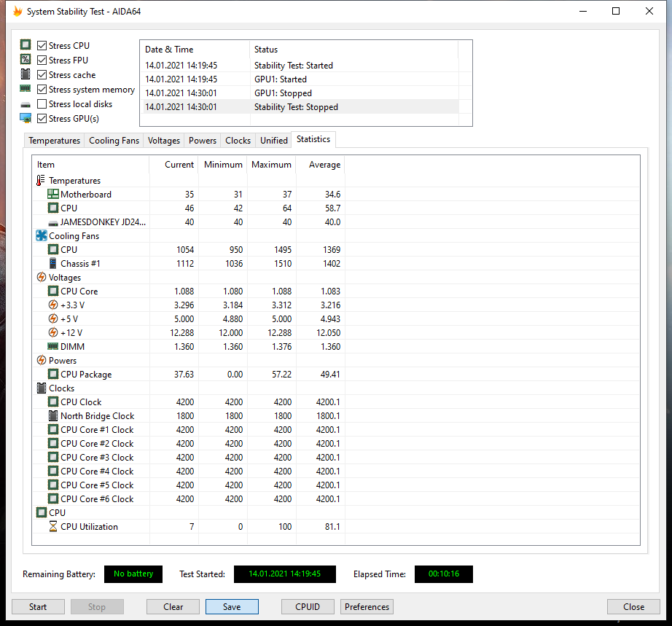This screenshot has height=626, width=672.
Task: Click the Minimum column header
Action: 222,165
